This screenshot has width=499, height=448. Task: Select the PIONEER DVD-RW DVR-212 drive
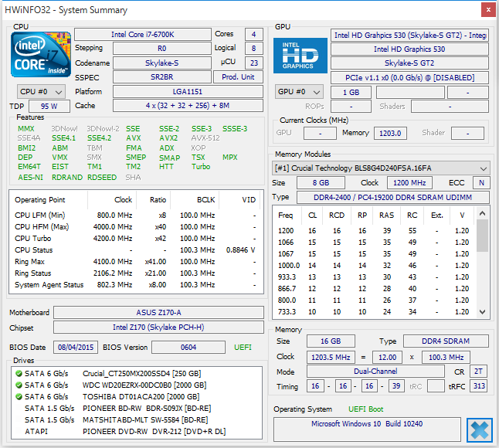137,432
